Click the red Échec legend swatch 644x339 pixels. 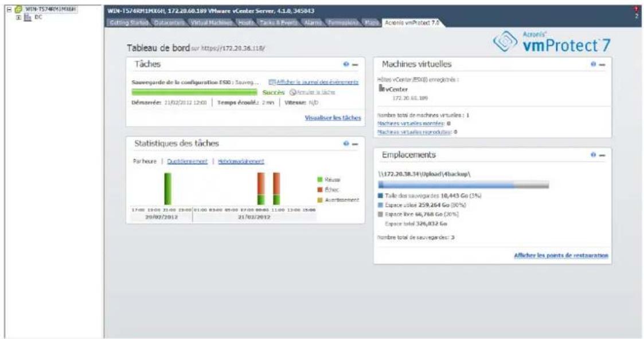[x=320, y=190]
